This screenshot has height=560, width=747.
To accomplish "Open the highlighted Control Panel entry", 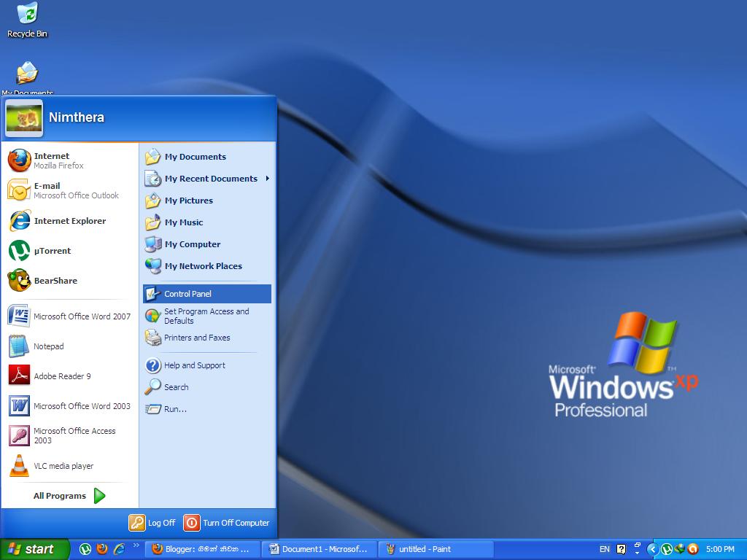I will (x=207, y=294).
